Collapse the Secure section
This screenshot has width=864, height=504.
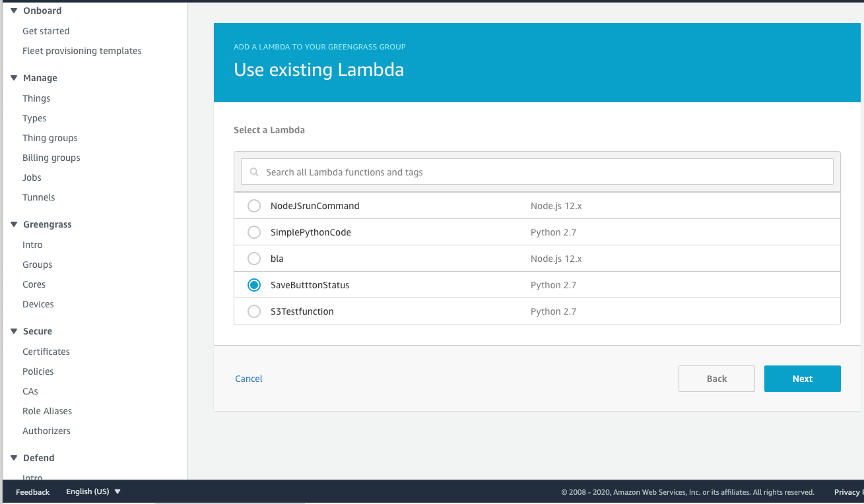[14, 331]
